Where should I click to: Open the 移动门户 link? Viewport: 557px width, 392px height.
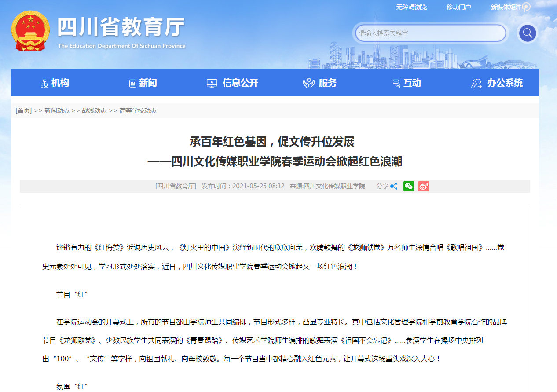[x=458, y=7]
